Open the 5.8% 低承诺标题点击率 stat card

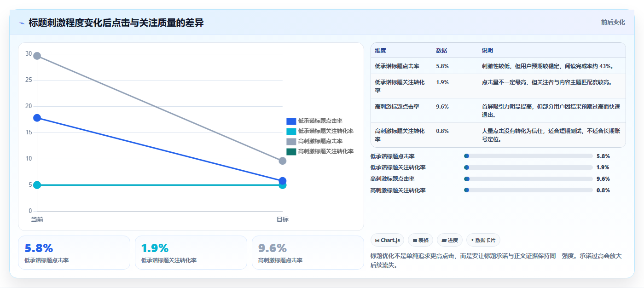pyautogui.click(x=74, y=253)
